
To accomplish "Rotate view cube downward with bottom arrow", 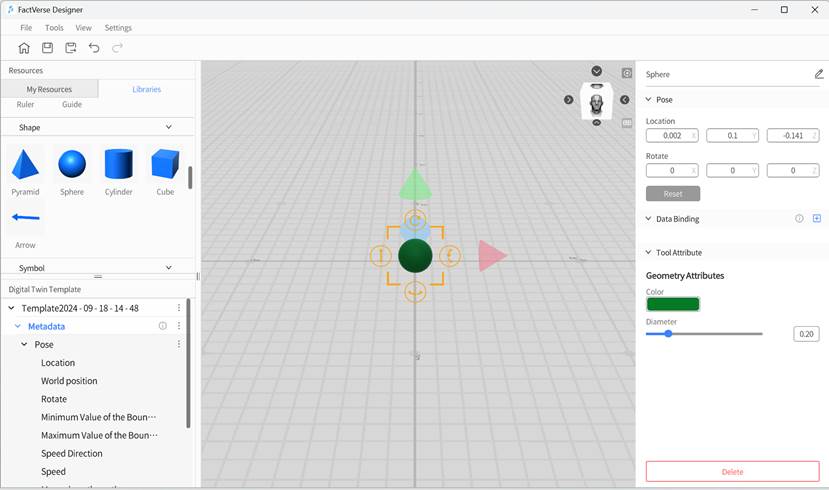I will pos(596,123).
